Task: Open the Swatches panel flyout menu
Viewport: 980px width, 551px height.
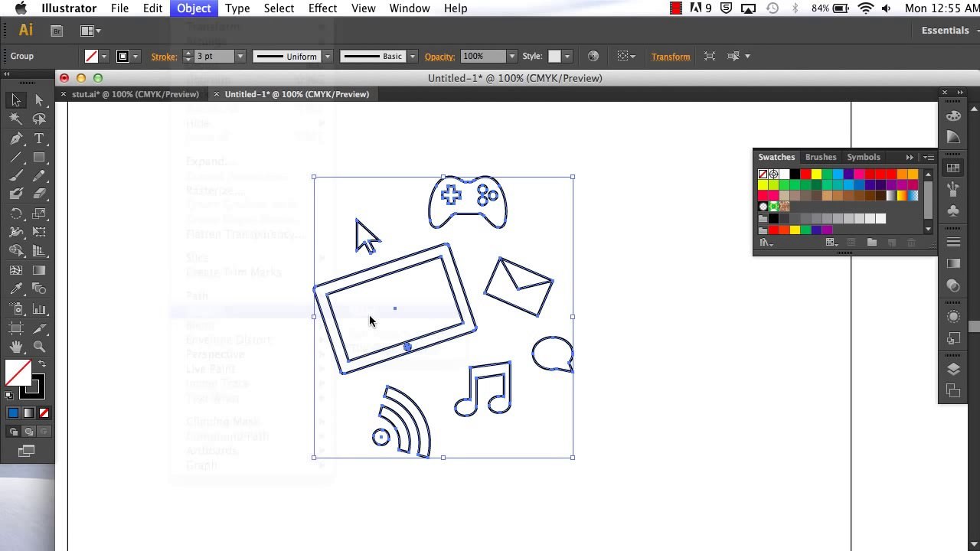Action: pyautogui.click(x=928, y=157)
